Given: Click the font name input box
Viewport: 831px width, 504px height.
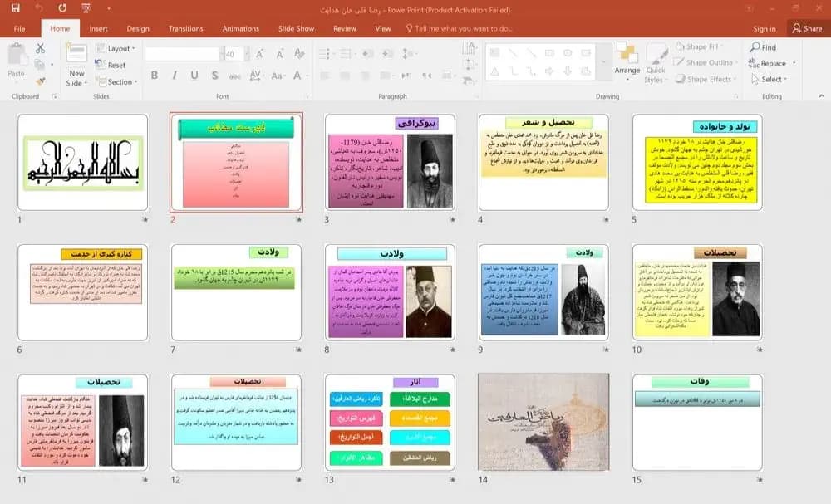Looking at the screenshot, I should tap(182, 54).
